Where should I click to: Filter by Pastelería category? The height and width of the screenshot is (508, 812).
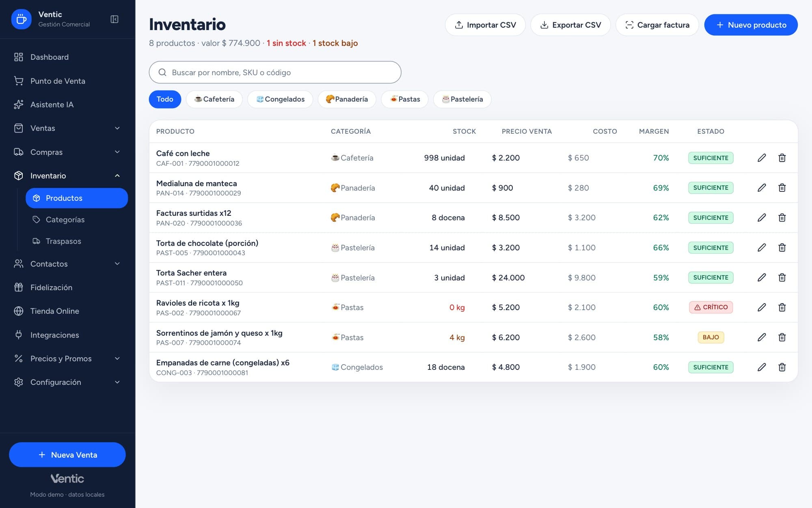click(462, 99)
